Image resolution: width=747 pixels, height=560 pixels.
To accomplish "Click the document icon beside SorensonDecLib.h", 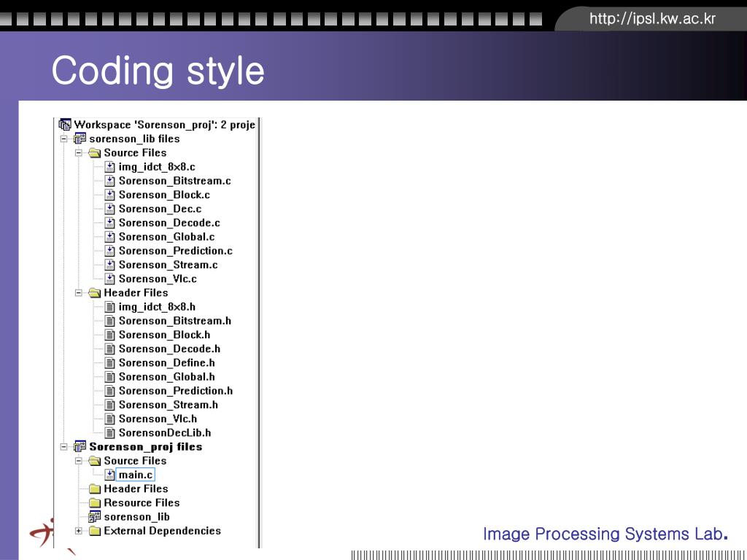I will [x=110, y=433].
